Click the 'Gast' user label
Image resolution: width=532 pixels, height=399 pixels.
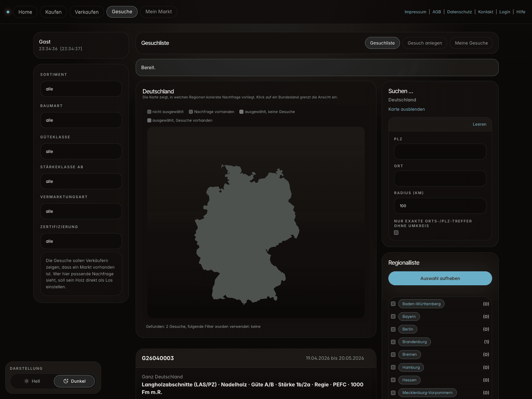click(x=45, y=42)
